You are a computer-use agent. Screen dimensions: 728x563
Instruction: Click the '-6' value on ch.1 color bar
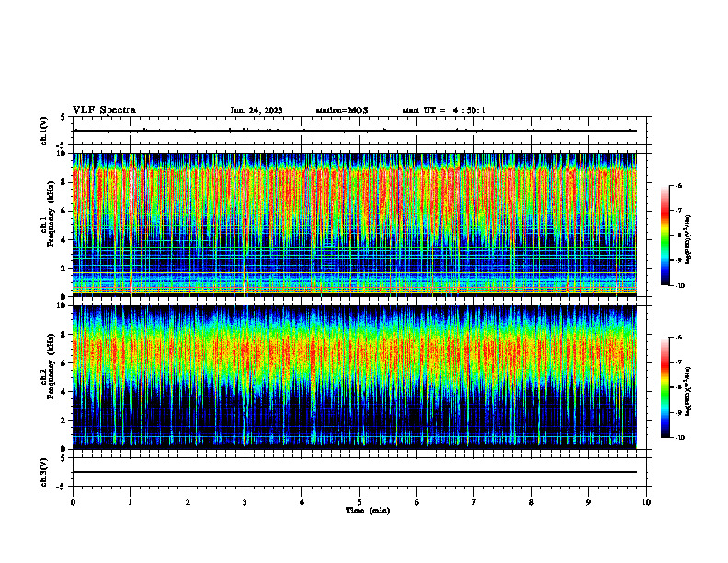pos(678,185)
